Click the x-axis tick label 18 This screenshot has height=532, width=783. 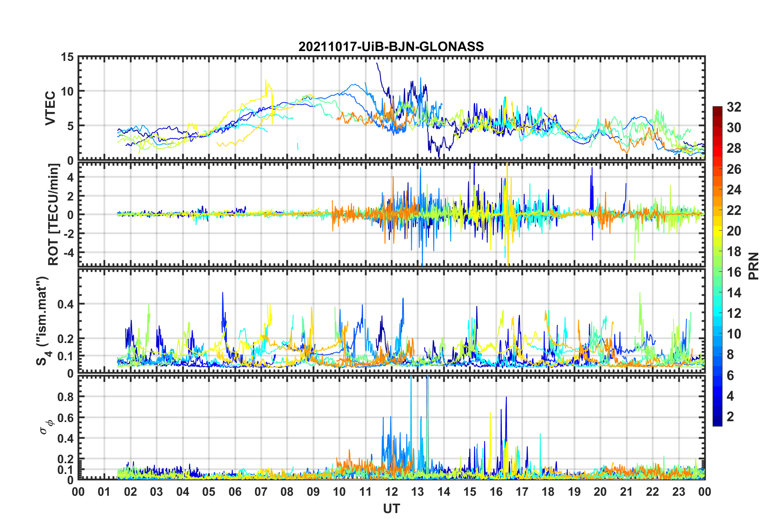point(548,492)
